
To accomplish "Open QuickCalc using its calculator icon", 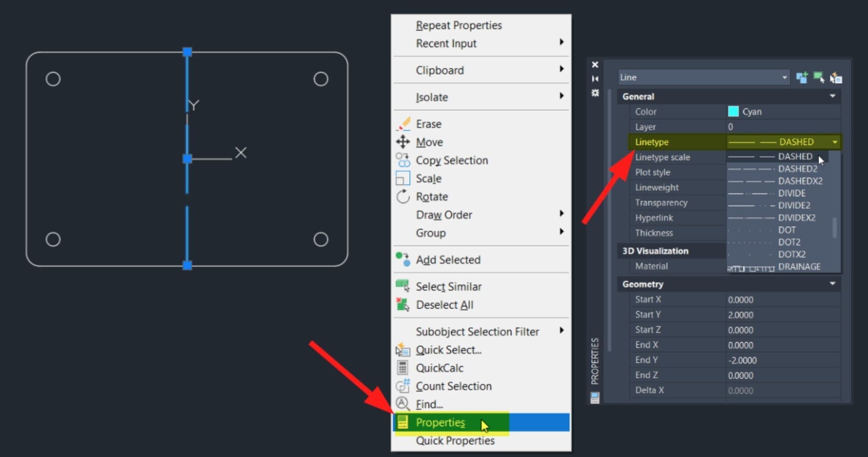I will tap(403, 367).
